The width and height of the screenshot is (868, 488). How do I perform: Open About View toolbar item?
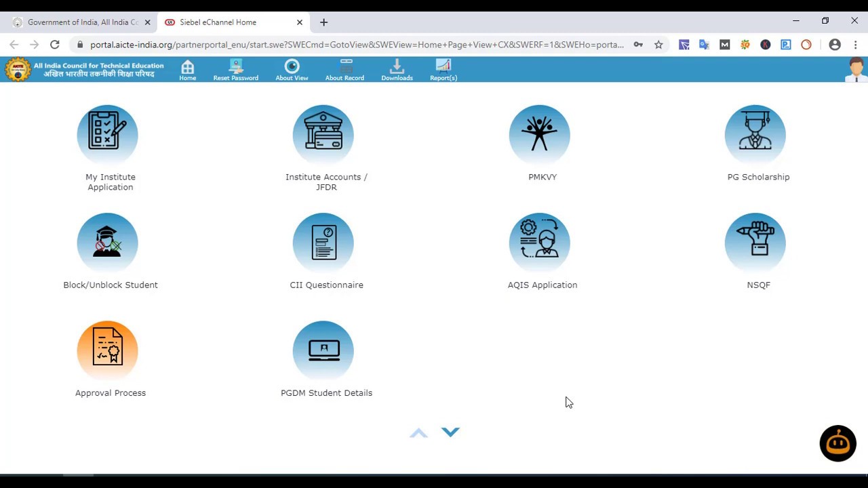[x=292, y=70]
